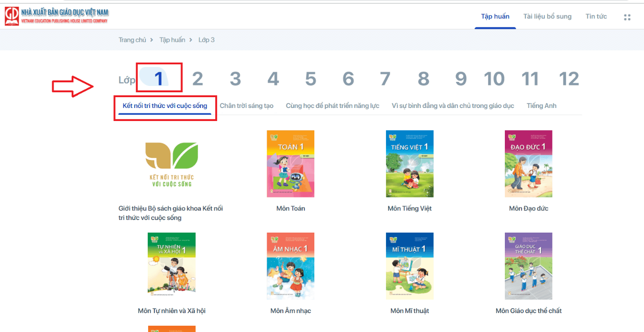Click the Môn Mĩ thuật label
The height and width of the screenshot is (332, 644).
point(410,311)
